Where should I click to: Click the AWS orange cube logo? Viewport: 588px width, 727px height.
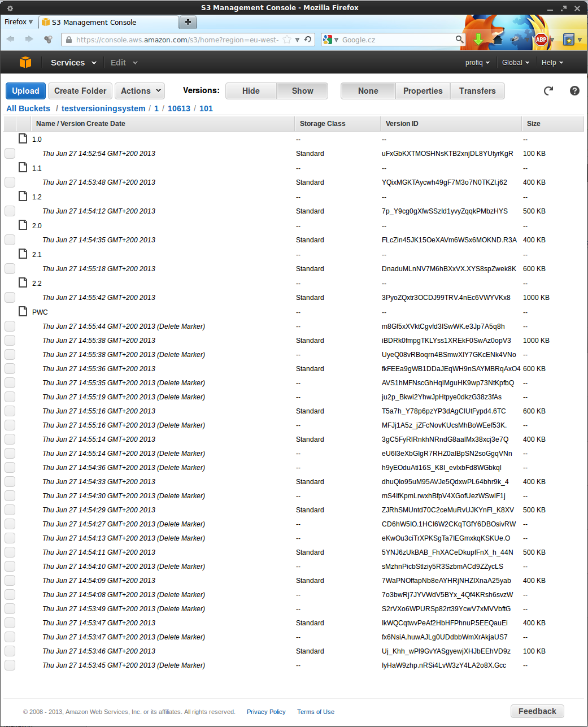25,62
